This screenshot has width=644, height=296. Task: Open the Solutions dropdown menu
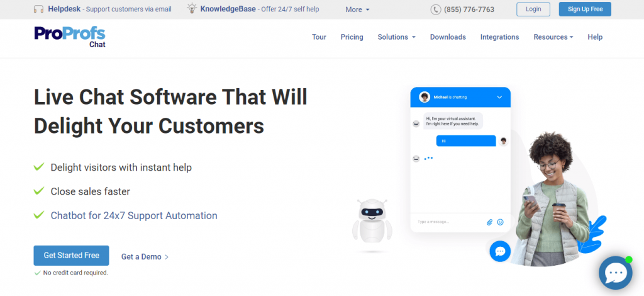tap(396, 37)
